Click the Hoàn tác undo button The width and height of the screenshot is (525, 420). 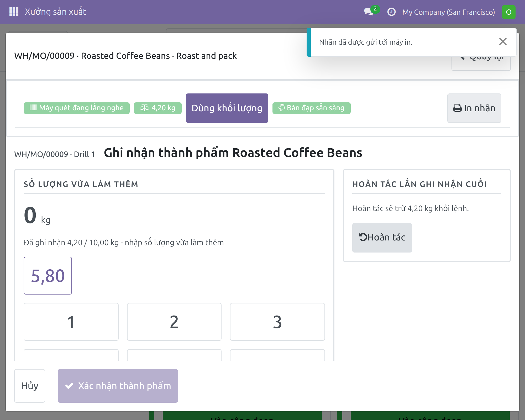(x=382, y=238)
